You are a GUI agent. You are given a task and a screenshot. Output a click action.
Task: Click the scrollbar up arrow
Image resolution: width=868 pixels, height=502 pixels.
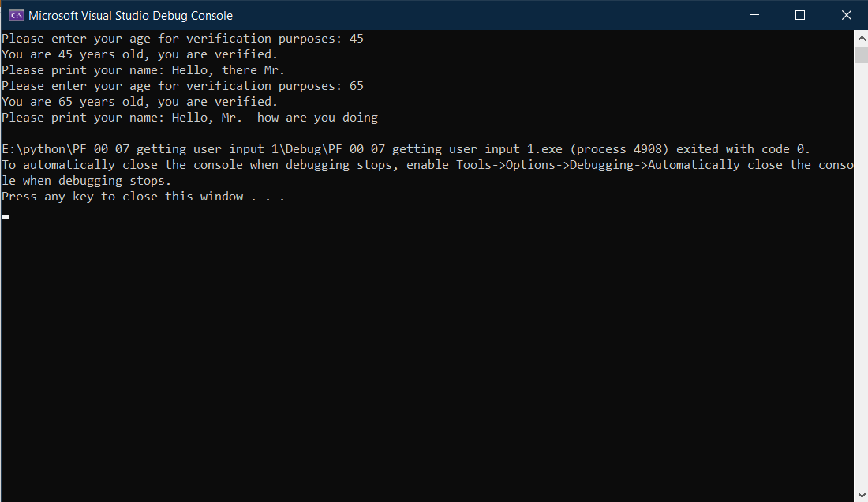point(861,37)
